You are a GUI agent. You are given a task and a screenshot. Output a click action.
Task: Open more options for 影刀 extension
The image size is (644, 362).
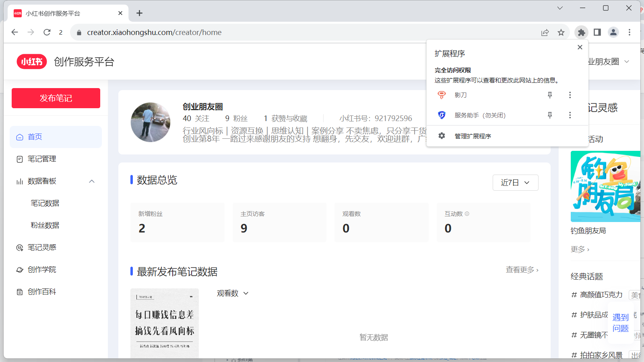coord(570,95)
